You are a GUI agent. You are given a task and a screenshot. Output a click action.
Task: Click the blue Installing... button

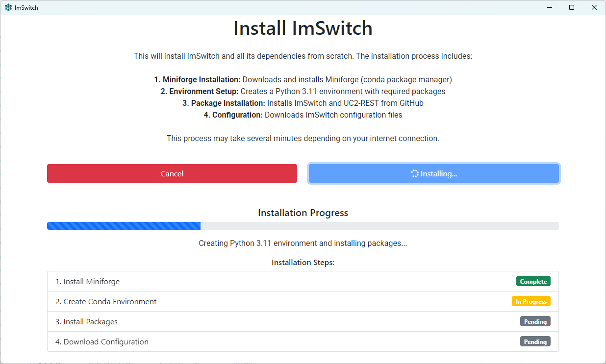tap(434, 173)
